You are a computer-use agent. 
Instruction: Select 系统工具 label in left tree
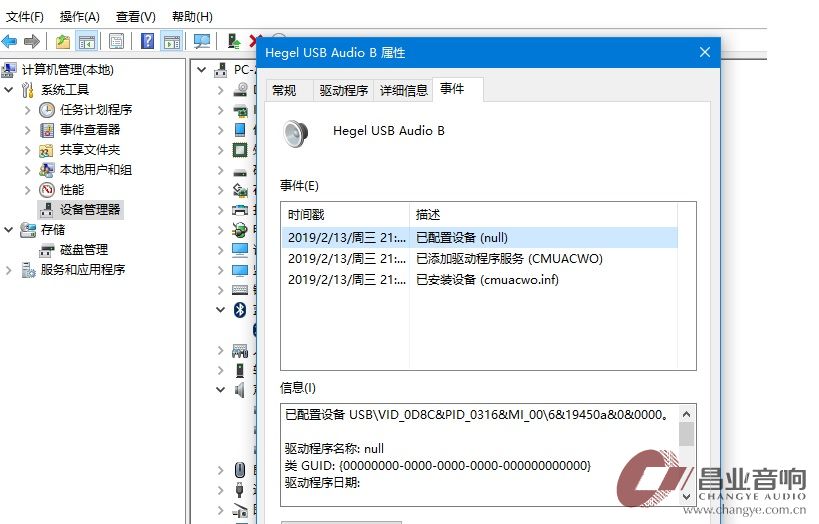65,90
